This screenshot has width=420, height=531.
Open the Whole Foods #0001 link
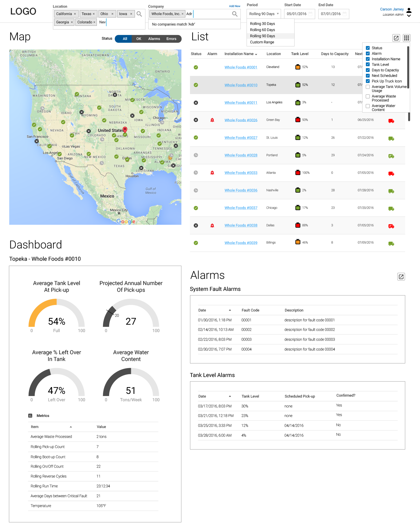(241, 67)
